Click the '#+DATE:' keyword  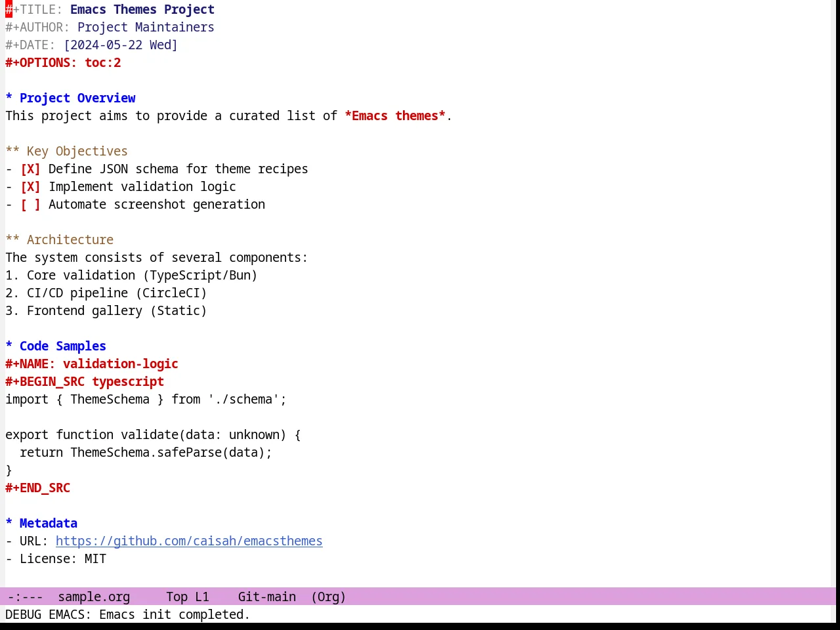30,45
